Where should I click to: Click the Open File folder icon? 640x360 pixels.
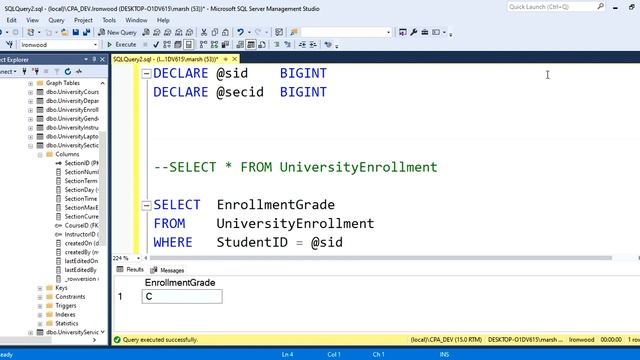click(64, 32)
